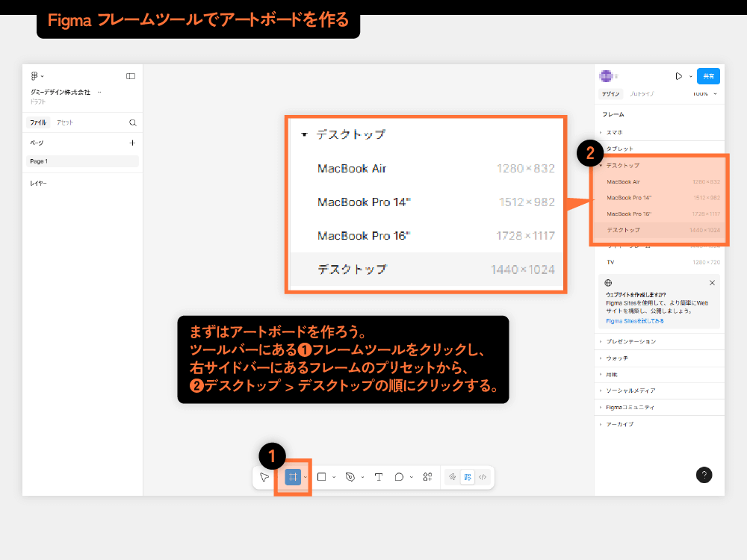The image size is (747, 560).
Task: Choose MacBook Pro 16" preset in sidebar
Action: (x=660, y=214)
